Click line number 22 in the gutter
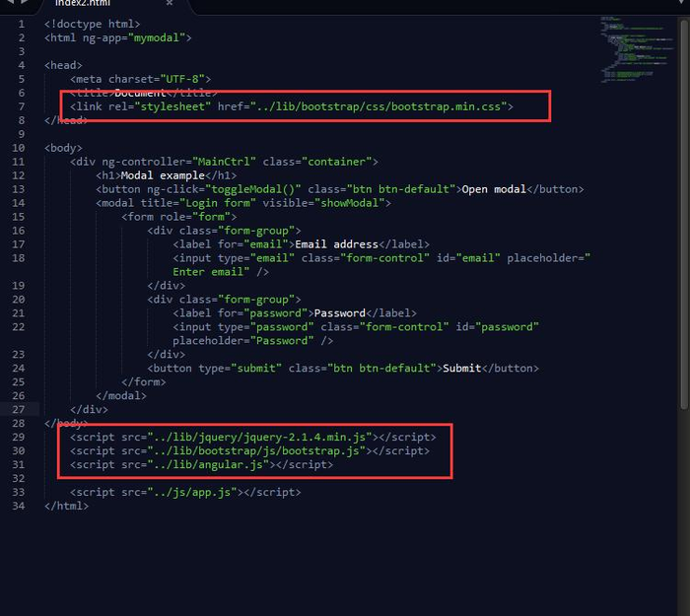The image size is (690, 616). pos(19,327)
